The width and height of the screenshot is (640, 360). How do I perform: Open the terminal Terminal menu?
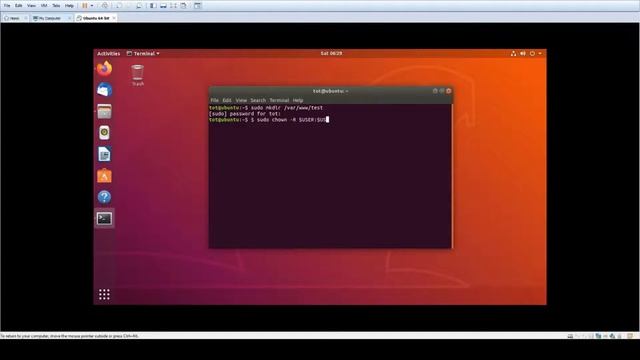point(279,100)
